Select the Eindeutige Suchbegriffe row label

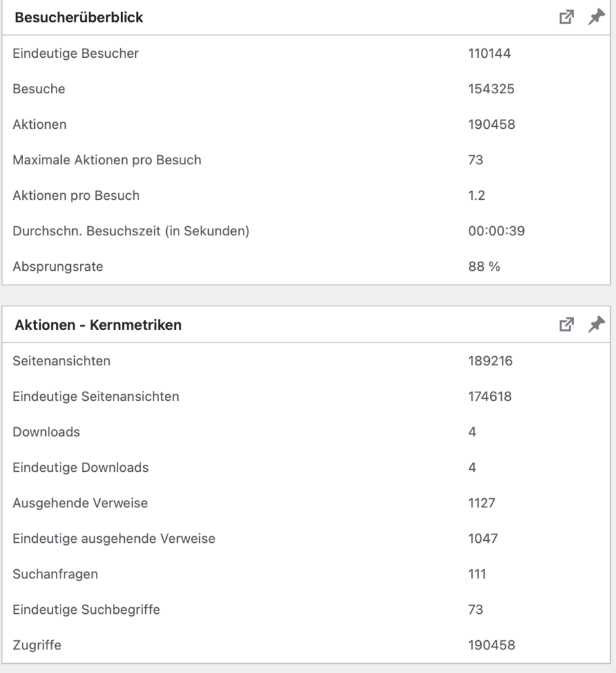point(86,609)
